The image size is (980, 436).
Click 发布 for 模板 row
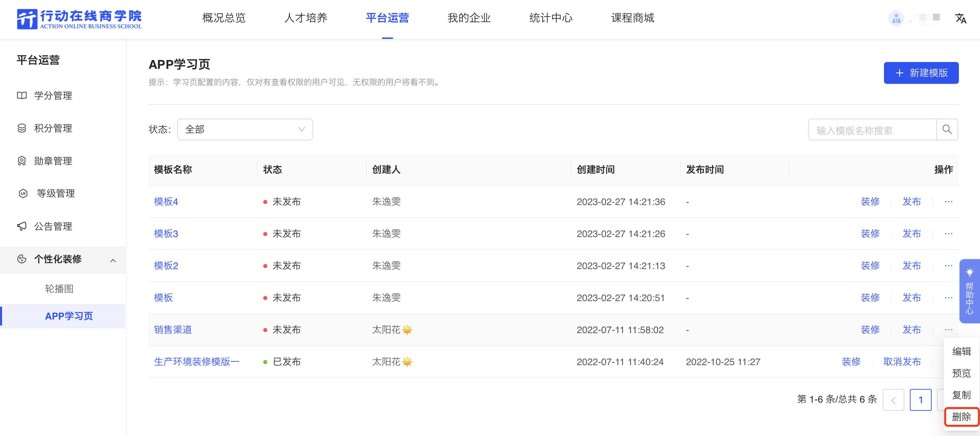click(x=912, y=297)
